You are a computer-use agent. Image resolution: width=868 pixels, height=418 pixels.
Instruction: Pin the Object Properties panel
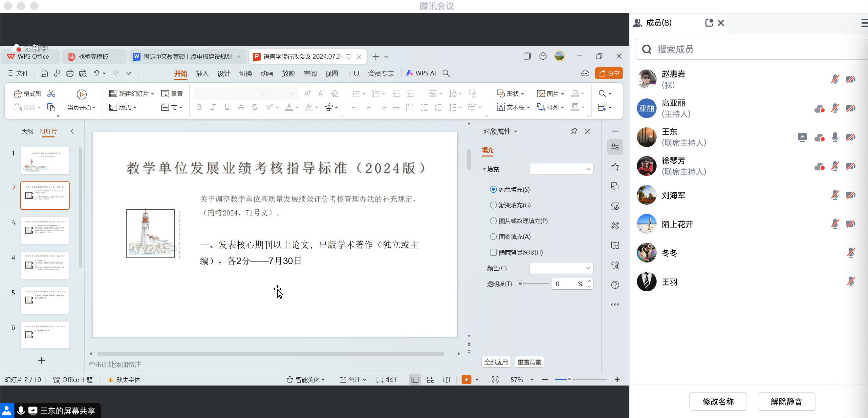point(574,131)
